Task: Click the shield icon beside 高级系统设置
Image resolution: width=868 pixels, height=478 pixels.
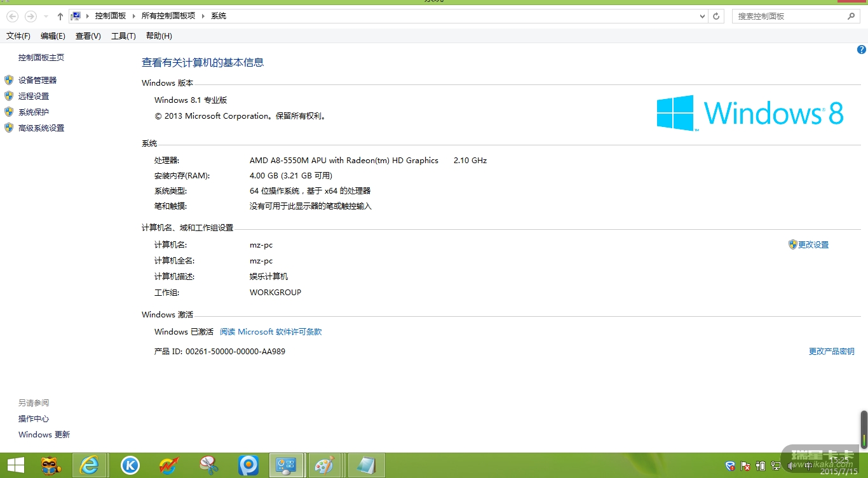Action: [x=9, y=128]
